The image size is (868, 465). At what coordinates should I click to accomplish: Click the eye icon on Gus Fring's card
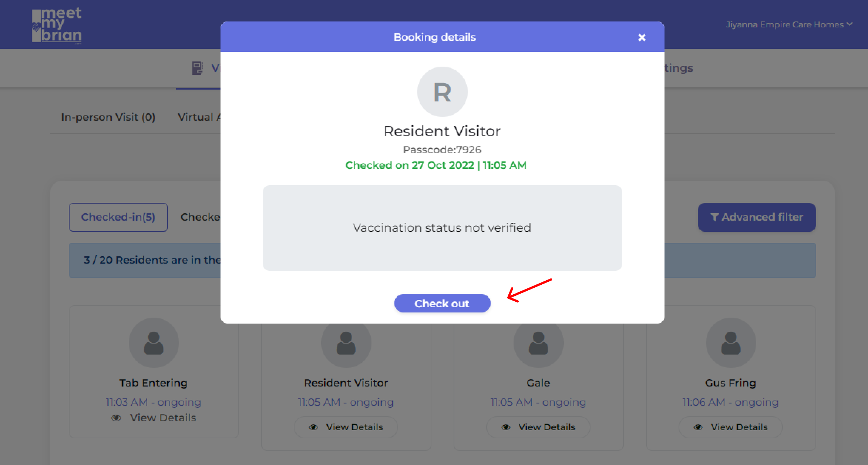[698, 427]
